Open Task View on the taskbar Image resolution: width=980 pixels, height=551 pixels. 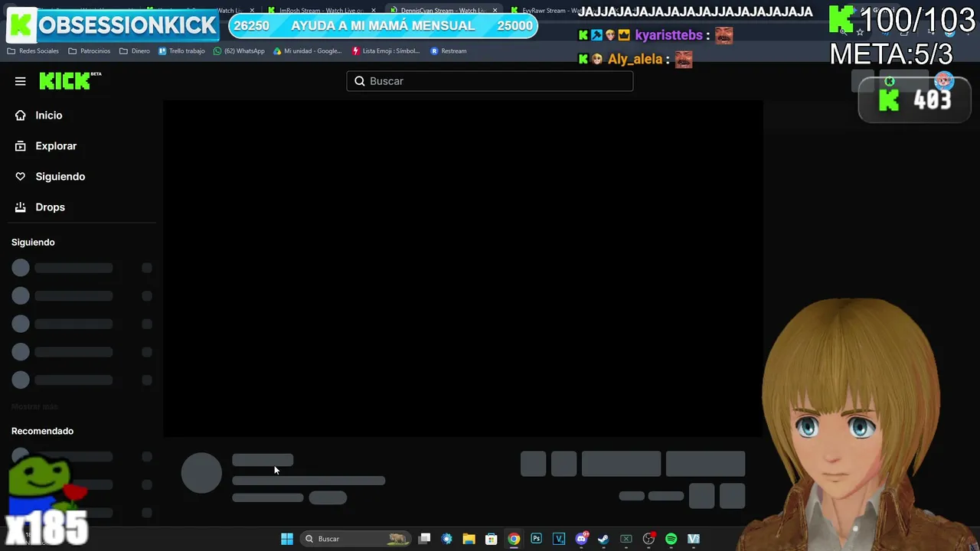(x=425, y=539)
